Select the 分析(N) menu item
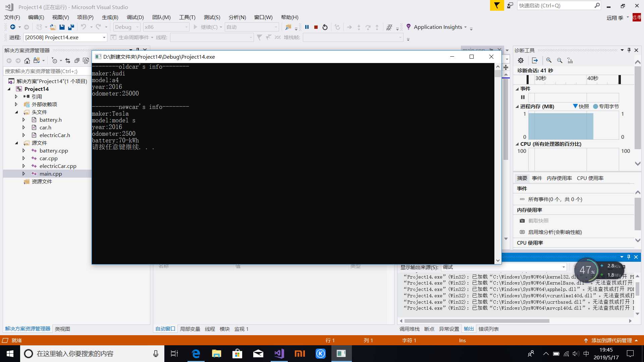 [236, 17]
